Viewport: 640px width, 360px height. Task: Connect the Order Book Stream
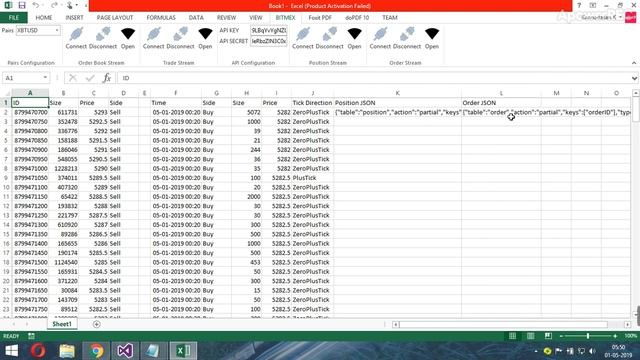pyautogui.click(x=76, y=38)
